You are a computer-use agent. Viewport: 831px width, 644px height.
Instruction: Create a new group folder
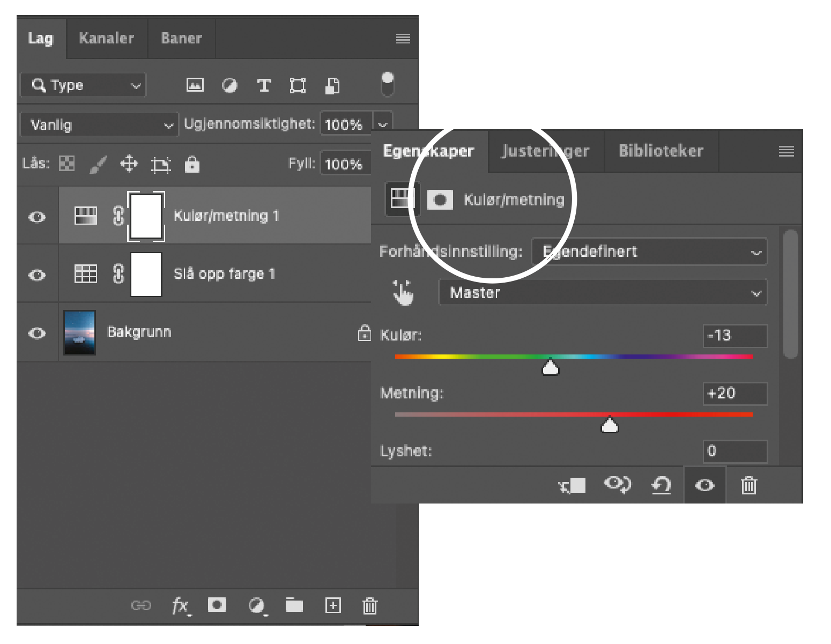(x=294, y=605)
